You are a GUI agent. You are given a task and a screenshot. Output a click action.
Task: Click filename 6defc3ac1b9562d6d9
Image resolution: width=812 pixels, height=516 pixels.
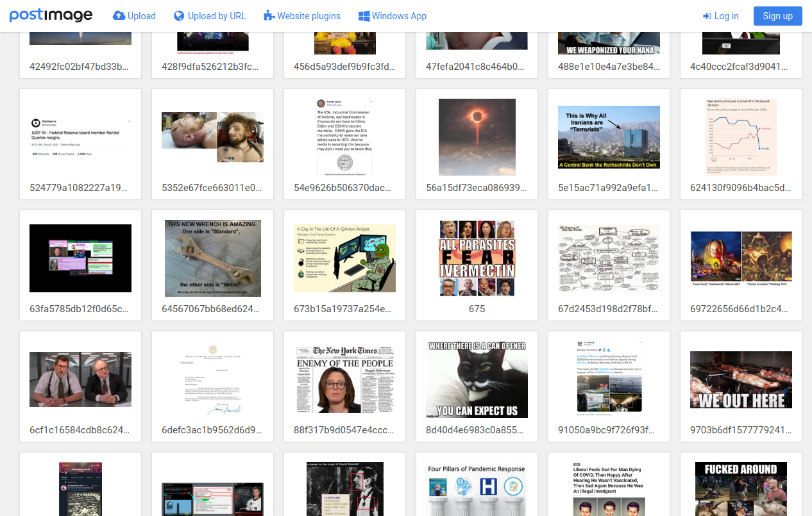(x=212, y=430)
